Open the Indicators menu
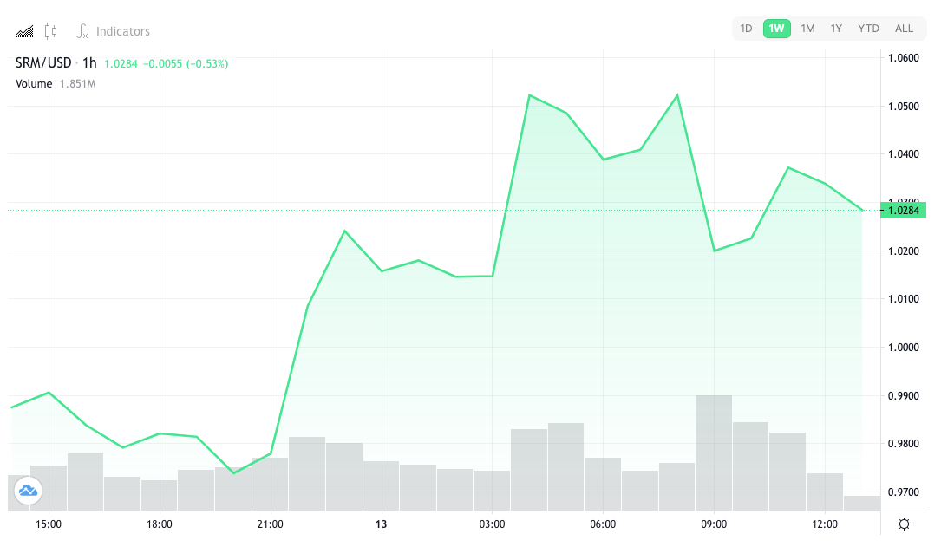This screenshot has width=941, height=560. 113,31
